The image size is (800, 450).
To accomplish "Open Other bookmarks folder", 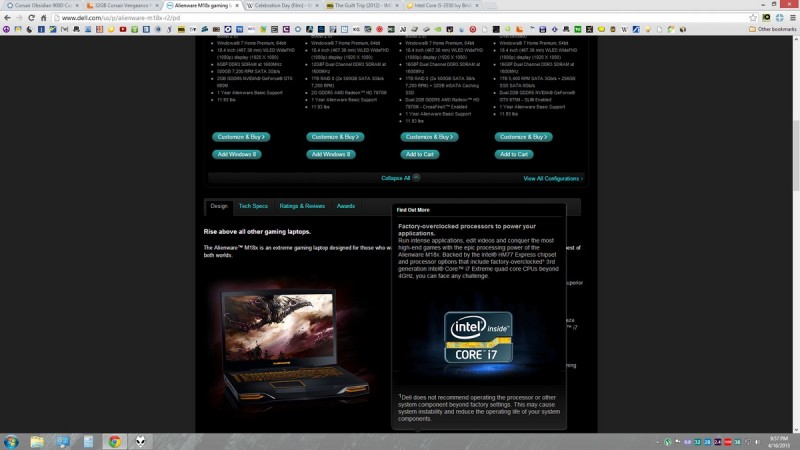I will point(774,29).
